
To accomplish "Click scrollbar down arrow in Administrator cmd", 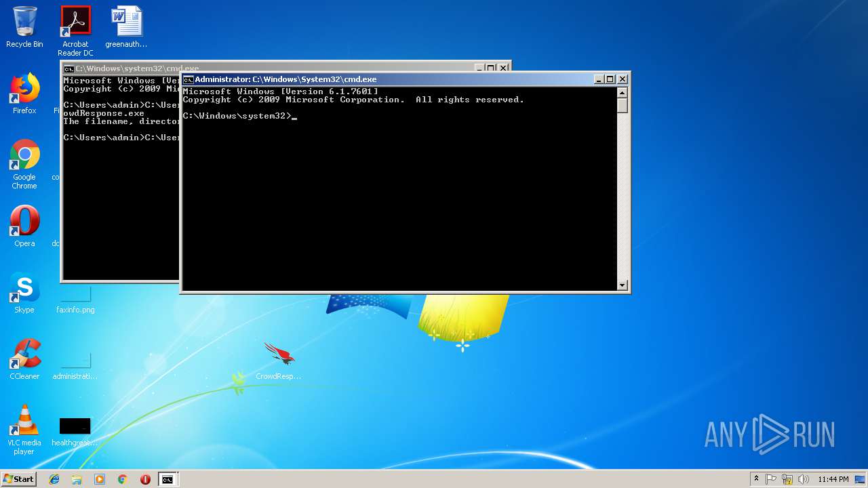I will point(623,285).
